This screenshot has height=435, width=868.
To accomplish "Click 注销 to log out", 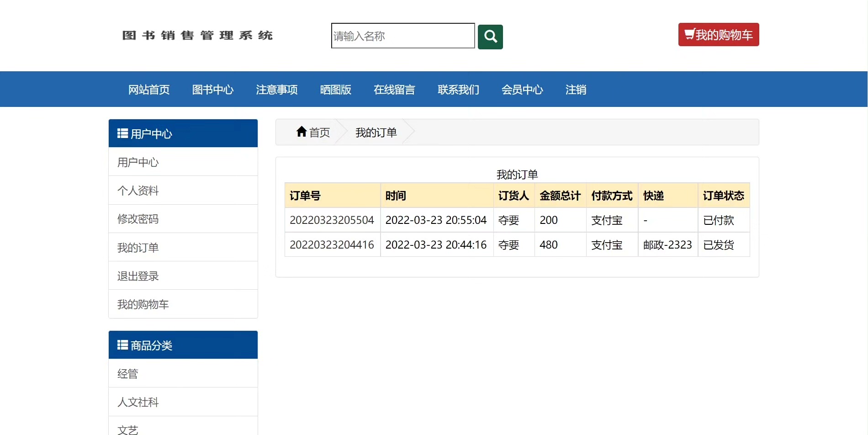I will (x=576, y=90).
